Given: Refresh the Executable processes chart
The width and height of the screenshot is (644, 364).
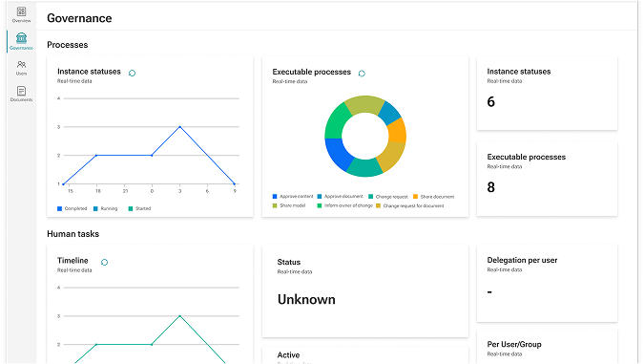Looking at the screenshot, I should 362,74.
